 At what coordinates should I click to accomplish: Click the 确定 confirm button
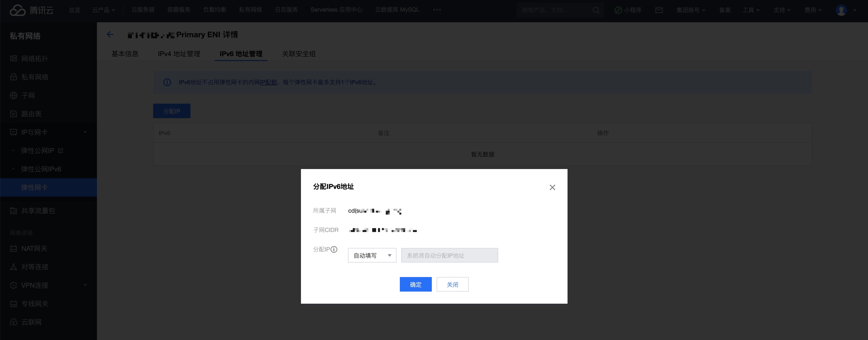point(415,284)
